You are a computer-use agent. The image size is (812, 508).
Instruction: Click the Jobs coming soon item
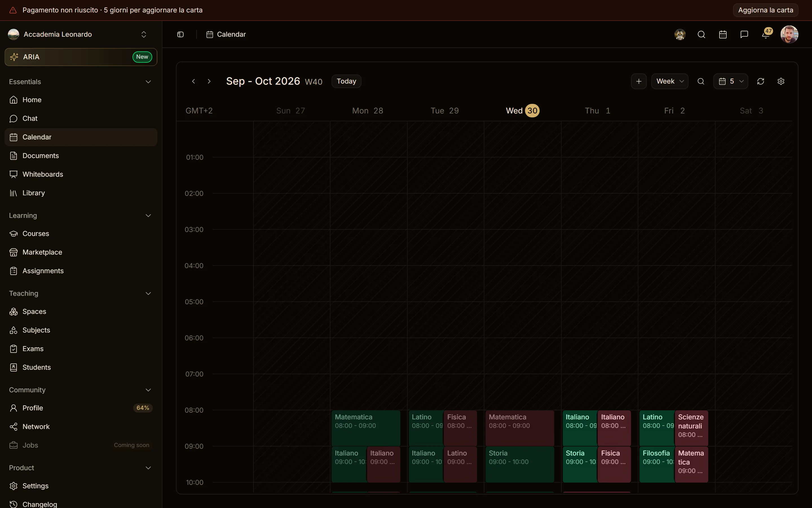(x=81, y=445)
